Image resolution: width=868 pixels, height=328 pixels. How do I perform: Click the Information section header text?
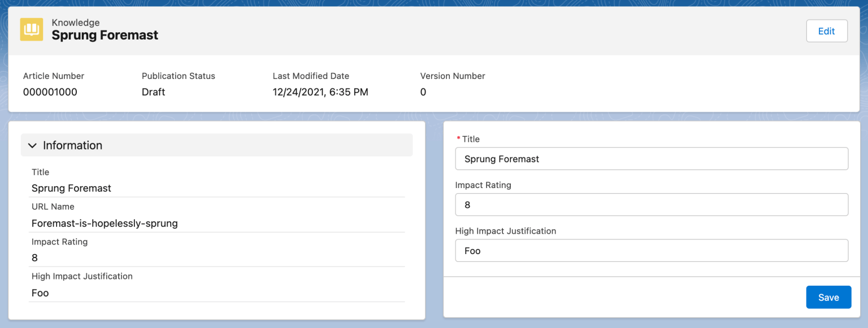72,145
